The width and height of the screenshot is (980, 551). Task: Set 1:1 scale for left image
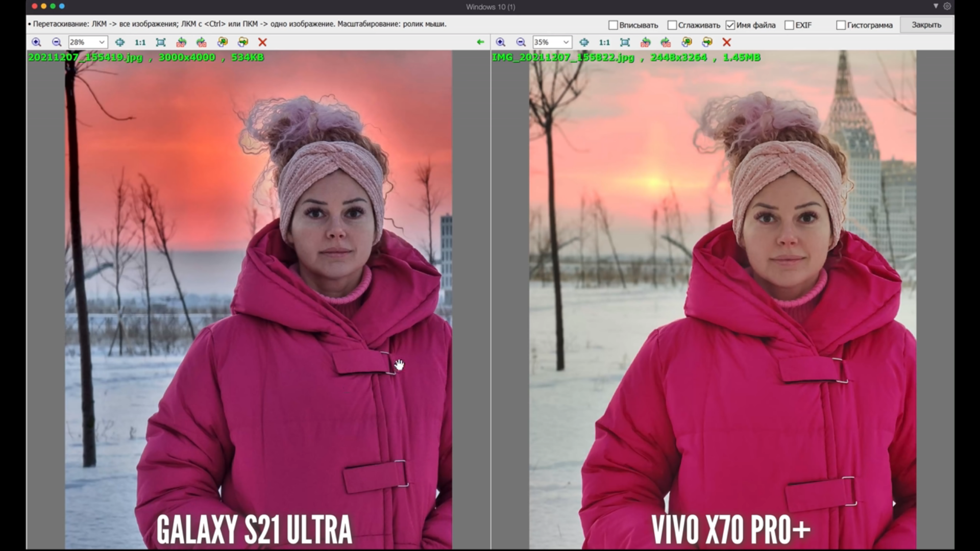click(140, 42)
